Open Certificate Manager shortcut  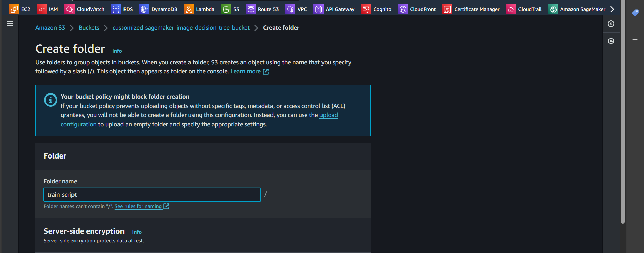471,9
